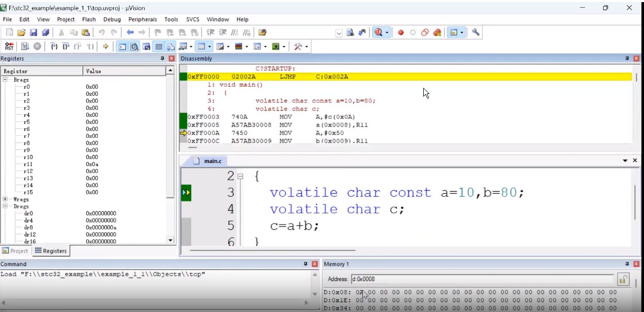Create a new file from toolbar
This screenshot has height=312, width=644.
pyautogui.click(x=9, y=32)
